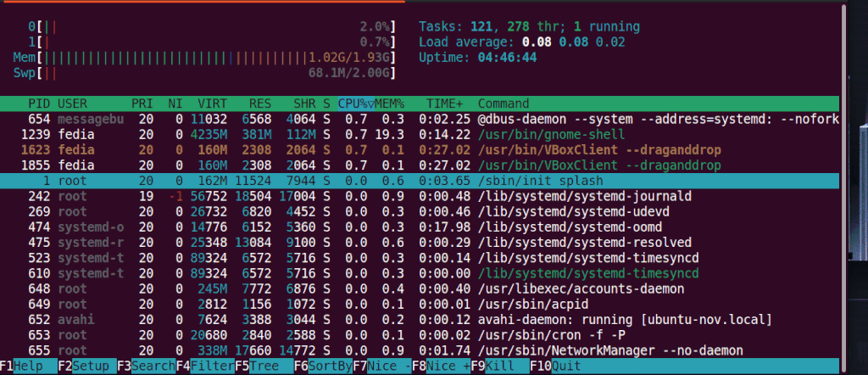Click the Tasks count line
Viewport: 868px width, 375px height.
tap(529, 26)
